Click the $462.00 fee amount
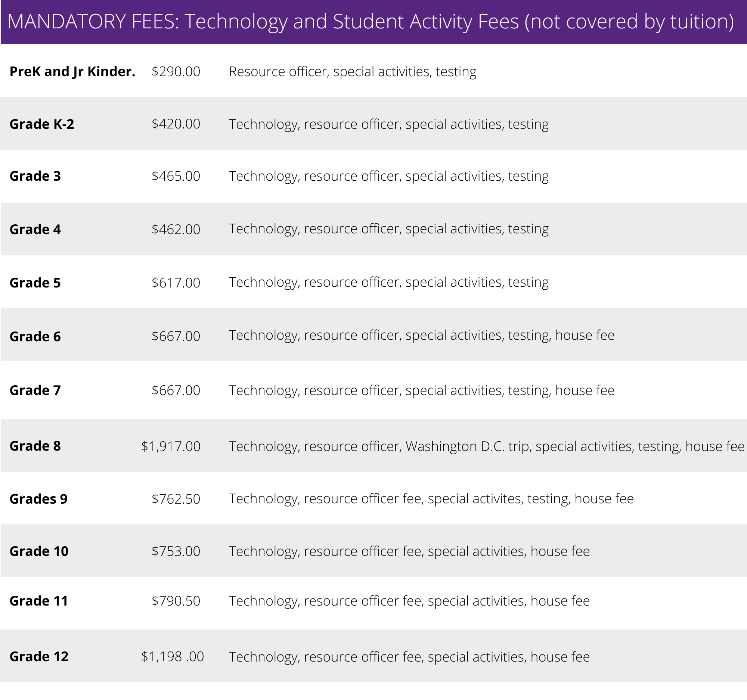 coord(176,230)
